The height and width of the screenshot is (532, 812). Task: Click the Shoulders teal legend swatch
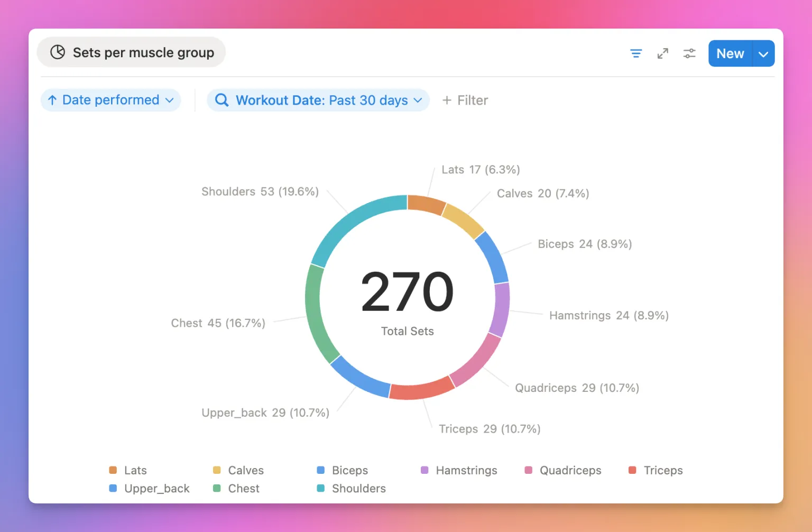pos(320,489)
